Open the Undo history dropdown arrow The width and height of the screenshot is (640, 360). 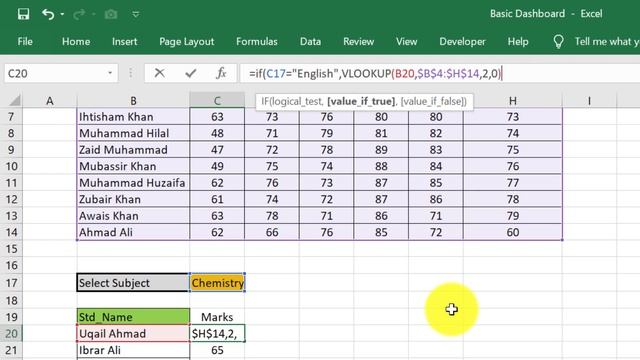coord(62,14)
